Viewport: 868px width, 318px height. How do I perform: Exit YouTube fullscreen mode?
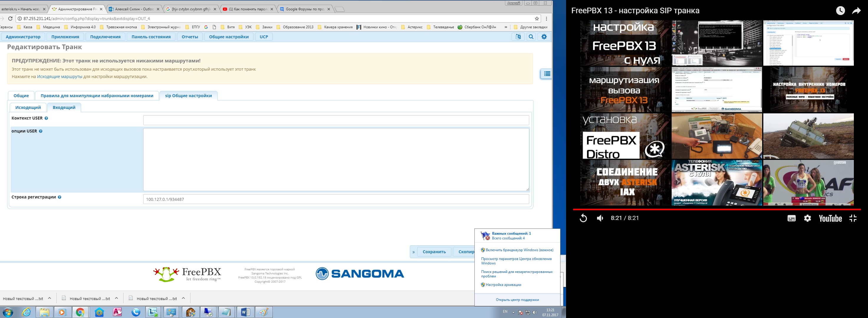click(852, 218)
